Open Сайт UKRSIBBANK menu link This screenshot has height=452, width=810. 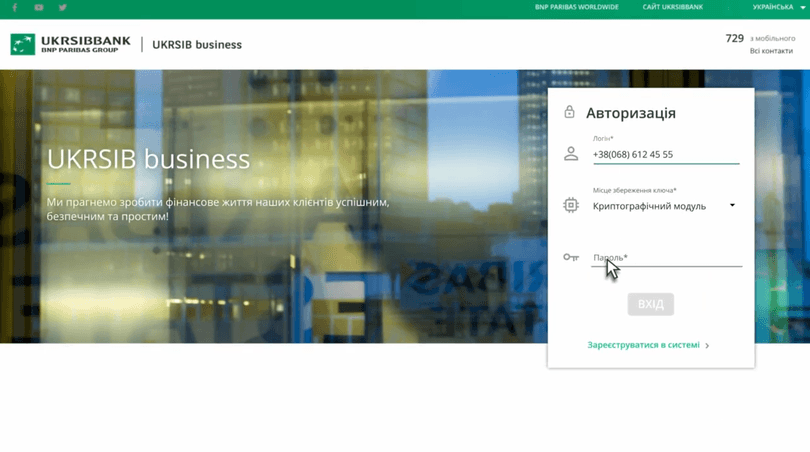click(x=672, y=7)
